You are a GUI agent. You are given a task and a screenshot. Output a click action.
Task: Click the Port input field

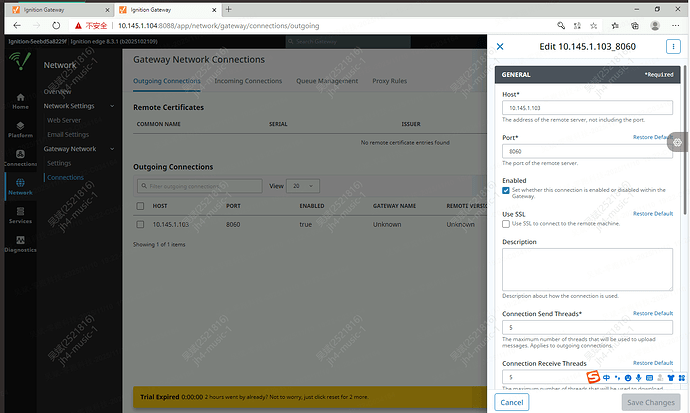click(587, 151)
